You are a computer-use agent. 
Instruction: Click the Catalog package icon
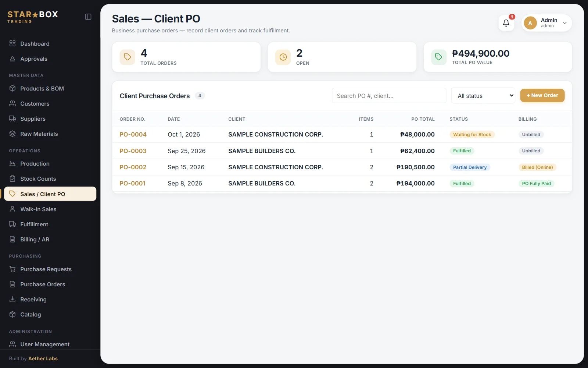12,314
